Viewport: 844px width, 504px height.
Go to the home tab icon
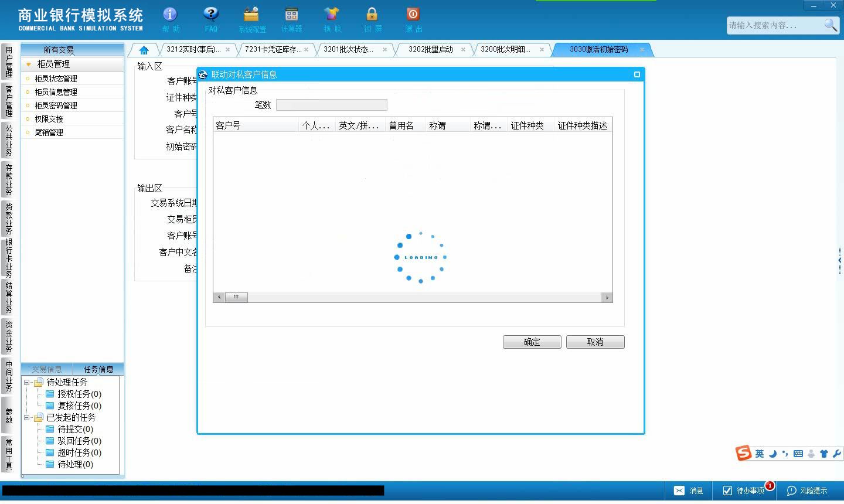point(144,50)
